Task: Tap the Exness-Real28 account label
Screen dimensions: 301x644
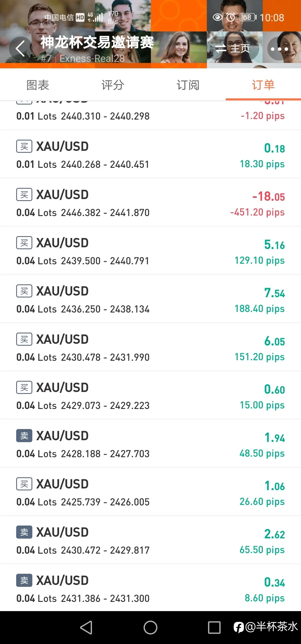Action: 92,59
